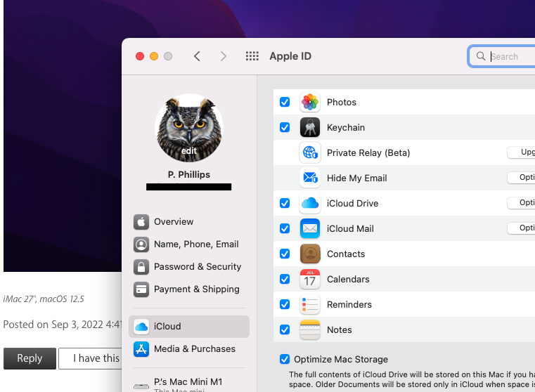Click the iCloud sidebar cloud icon
The image size is (535, 392).
pos(141,327)
